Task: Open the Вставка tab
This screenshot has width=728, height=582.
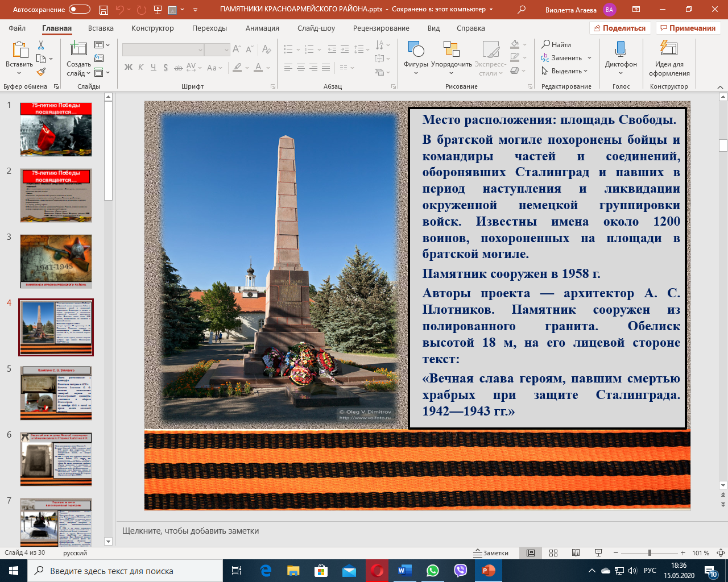Action: coord(101,28)
